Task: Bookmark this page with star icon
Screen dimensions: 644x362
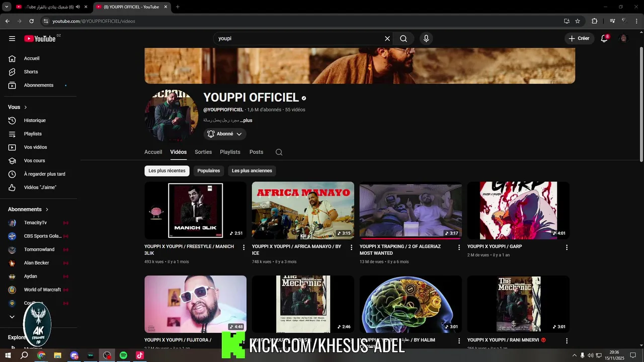Action: tap(578, 21)
